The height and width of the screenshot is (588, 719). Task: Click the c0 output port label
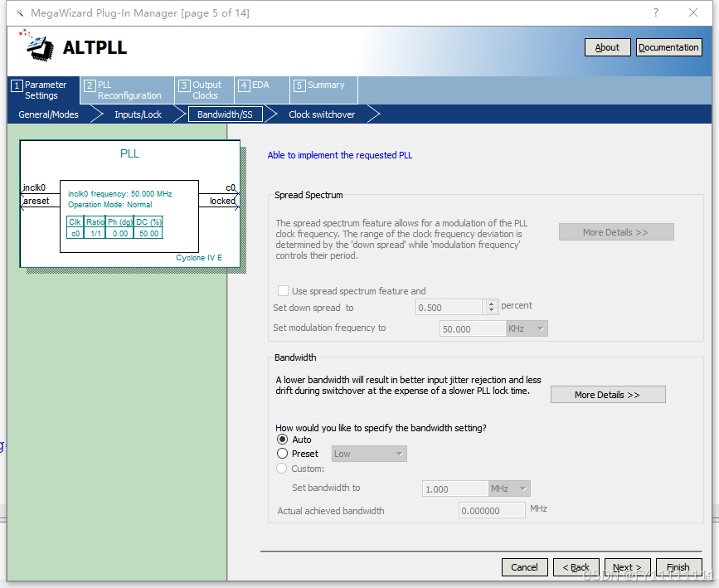(x=231, y=187)
